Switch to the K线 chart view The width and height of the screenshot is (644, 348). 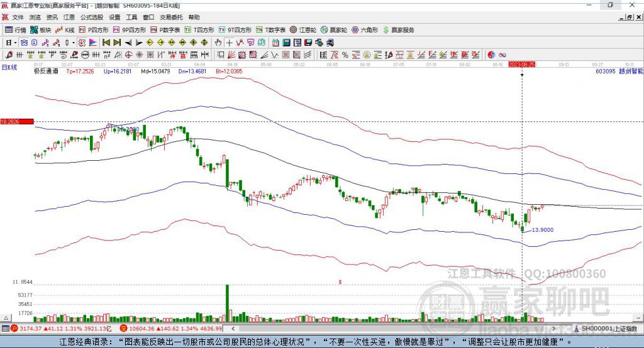point(65,30)
